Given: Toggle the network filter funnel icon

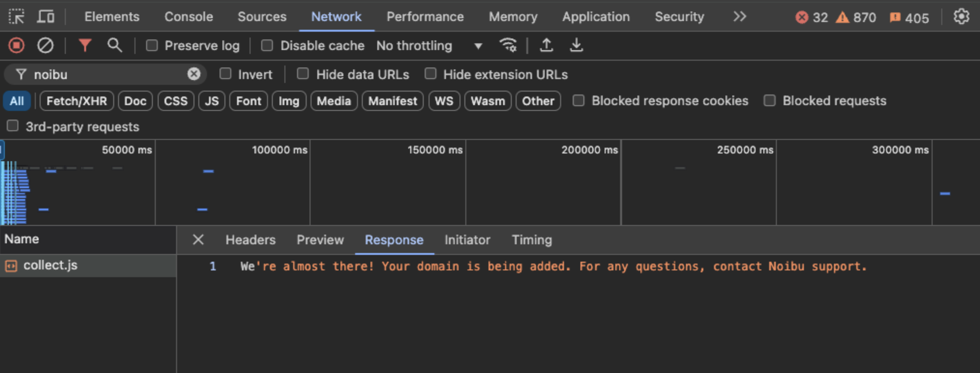Looking at the screenshot, I should tap(85, 45).
